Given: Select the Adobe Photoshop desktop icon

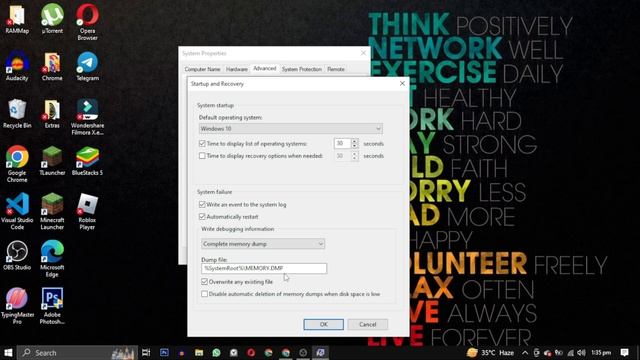Looking at the screenshot, I should tap(52, 306).
